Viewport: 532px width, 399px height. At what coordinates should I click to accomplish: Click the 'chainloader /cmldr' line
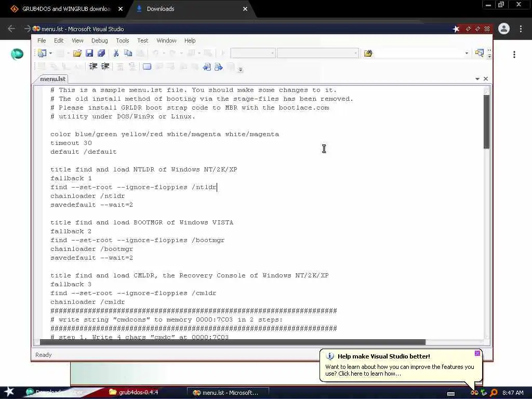87,302
